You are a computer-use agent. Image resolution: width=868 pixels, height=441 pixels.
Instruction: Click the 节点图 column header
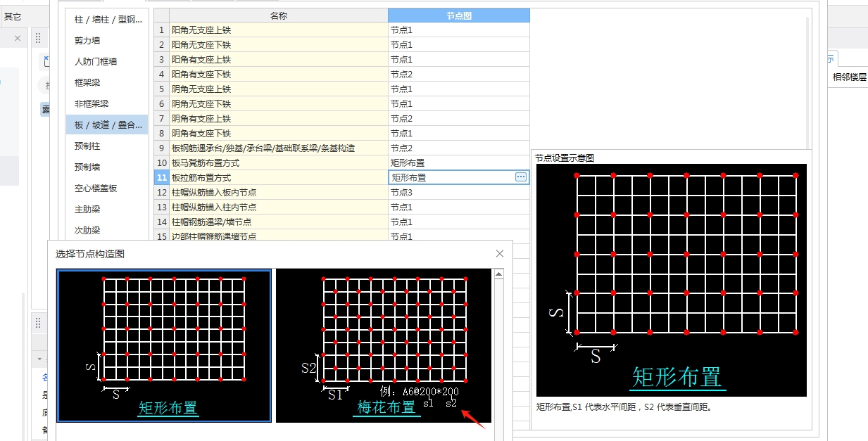pyautogui.click(x=459, y=15)
